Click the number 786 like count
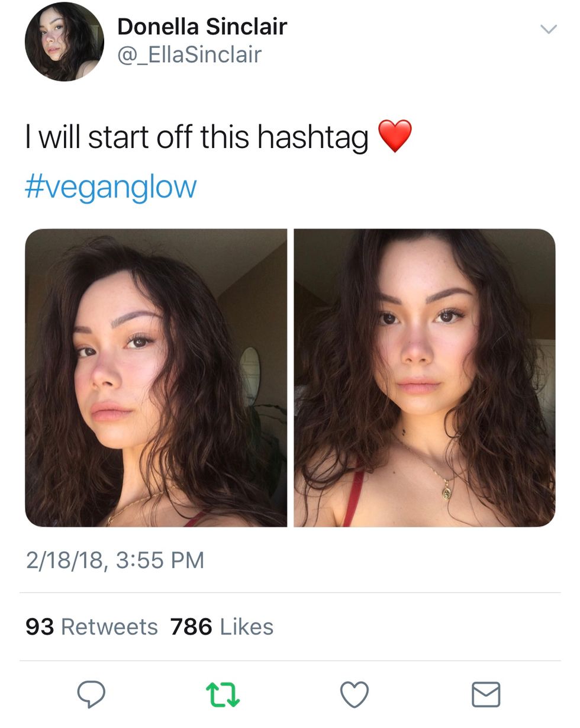Image resolution: width=580 pixels, height=728 pixels. pyautogui.click(x=191, y=627)
